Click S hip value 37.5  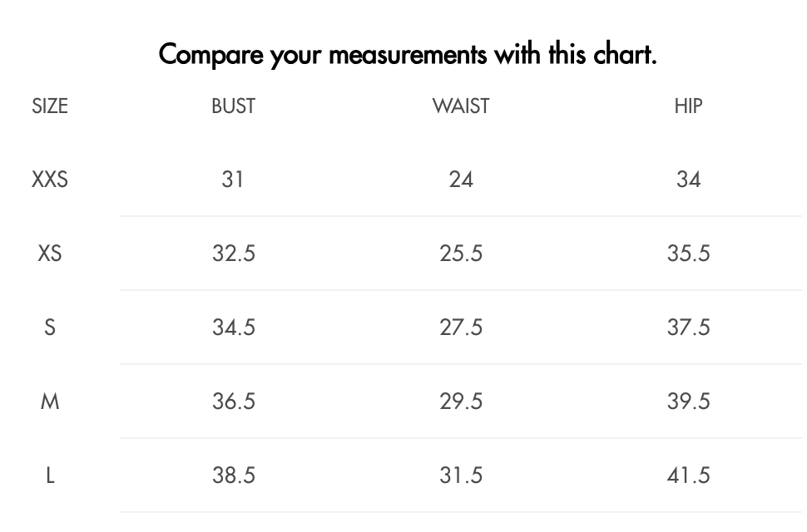688,328
